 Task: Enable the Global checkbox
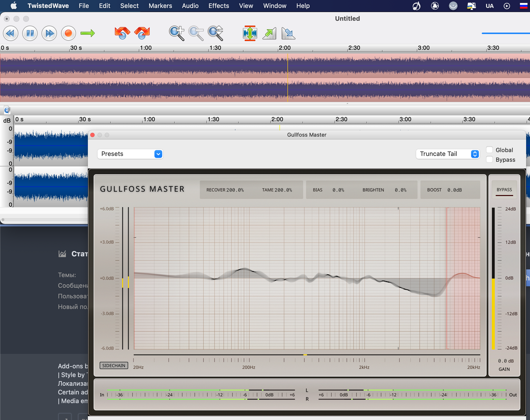[x=489, y=150]
